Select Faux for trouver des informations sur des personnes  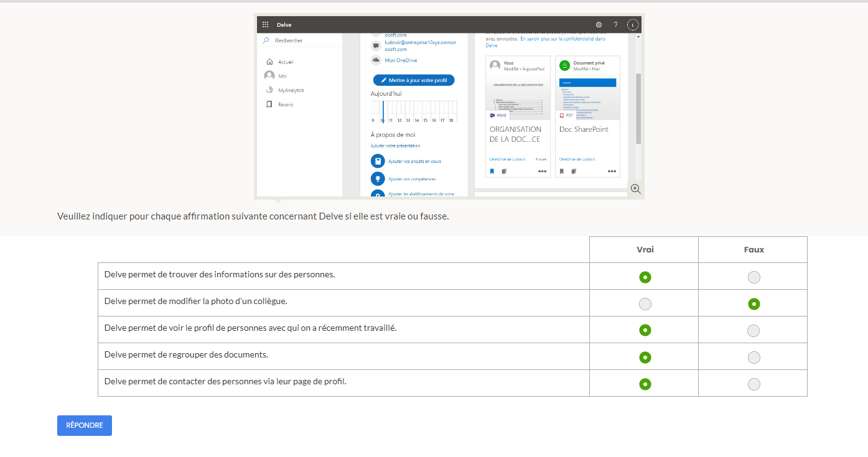point(754,277)
